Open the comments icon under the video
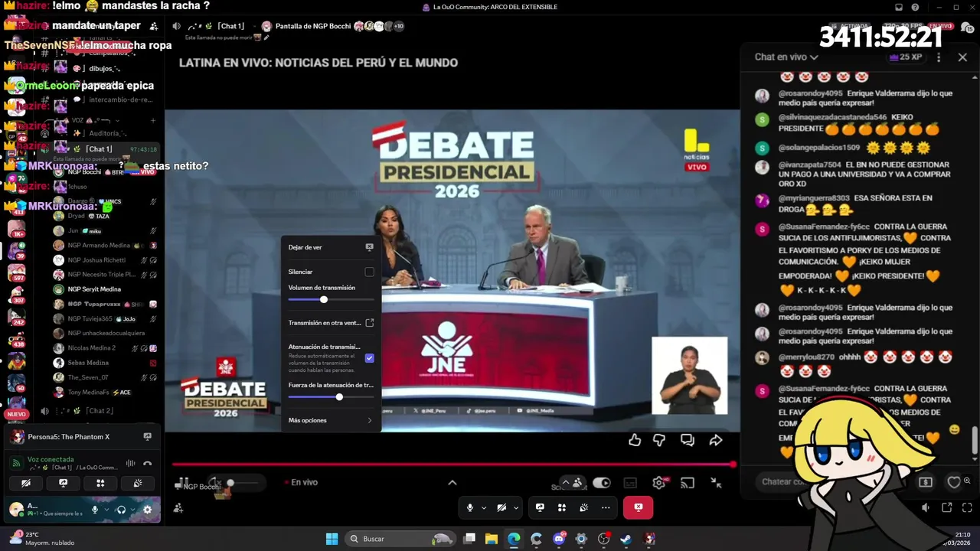This screenshot has height=551, width=980. pyautogui.click(x=688, y=440)
